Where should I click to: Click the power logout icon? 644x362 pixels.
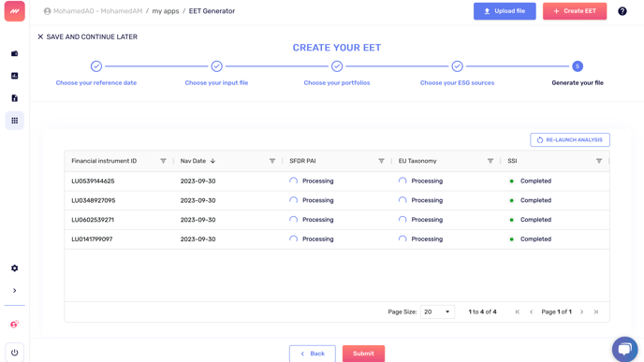(x=14, y=353)
